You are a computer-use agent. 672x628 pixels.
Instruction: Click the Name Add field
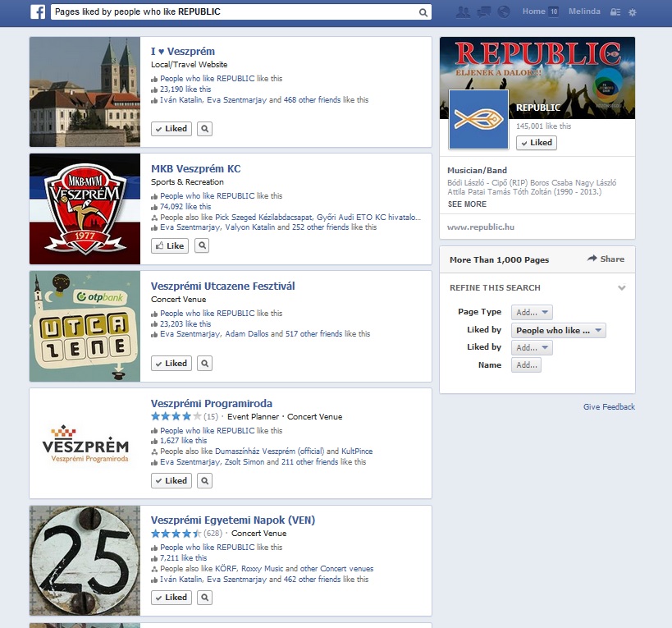tap(526, 365)
